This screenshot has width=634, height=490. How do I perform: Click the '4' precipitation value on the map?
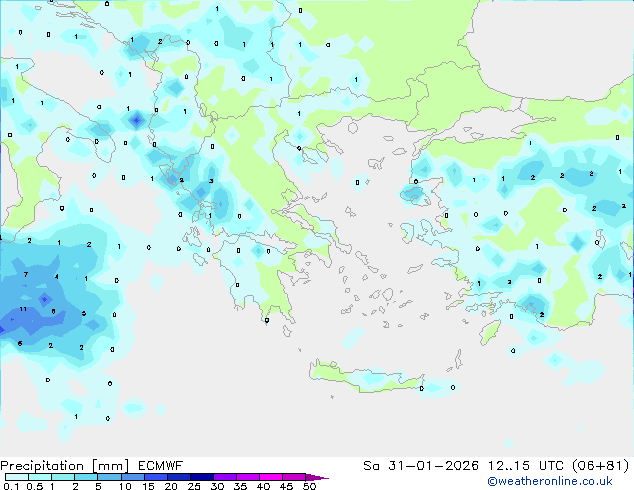57,277
